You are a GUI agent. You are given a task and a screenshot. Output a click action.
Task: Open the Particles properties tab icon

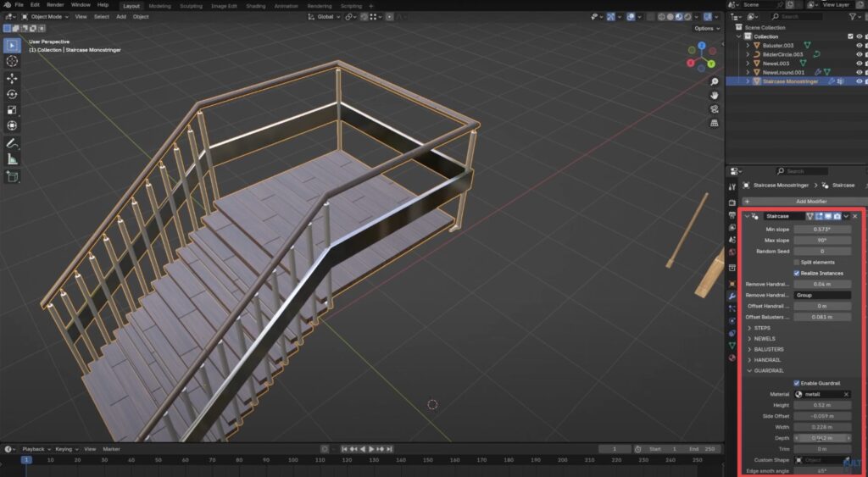pos(732,308)
